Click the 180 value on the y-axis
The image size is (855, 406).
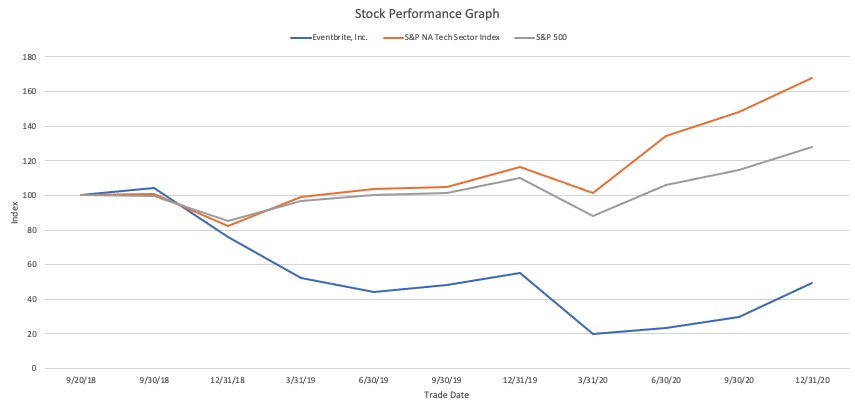29,57
